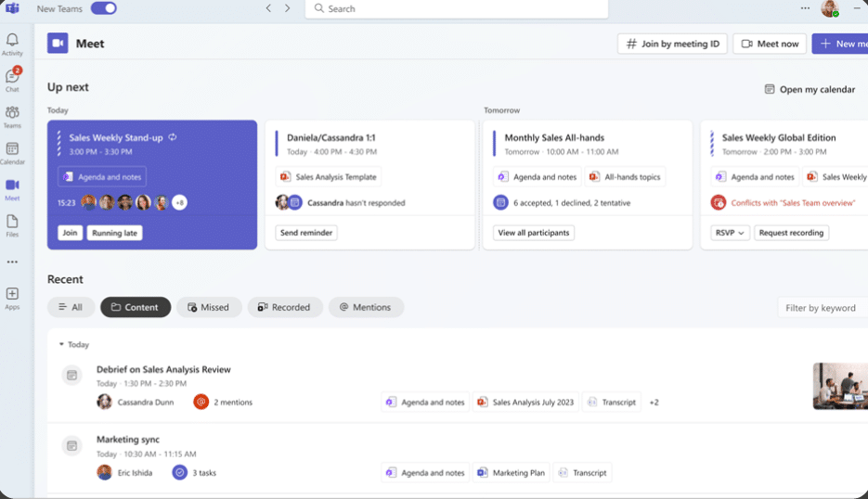Image resolution: width=868 pixels, height=499 pixels.
Task: Open All-hands topics presentation
Action: pyautogui.click(x=625, y=177)
